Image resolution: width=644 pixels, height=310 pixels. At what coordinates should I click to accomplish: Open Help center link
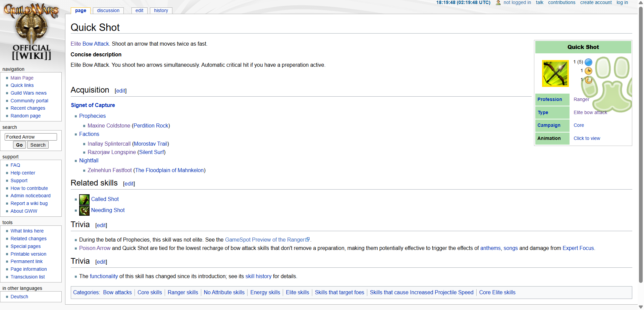[23, 173]
